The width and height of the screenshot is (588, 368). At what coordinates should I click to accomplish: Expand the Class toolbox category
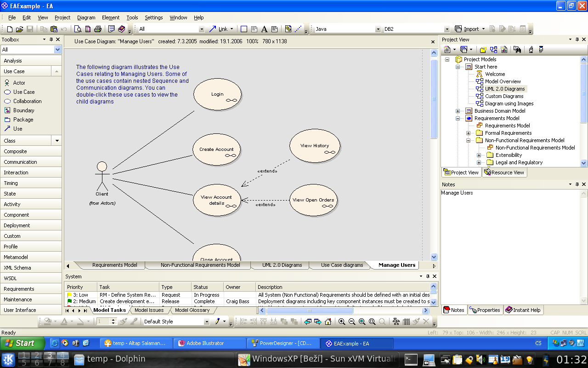click(57, 141)
